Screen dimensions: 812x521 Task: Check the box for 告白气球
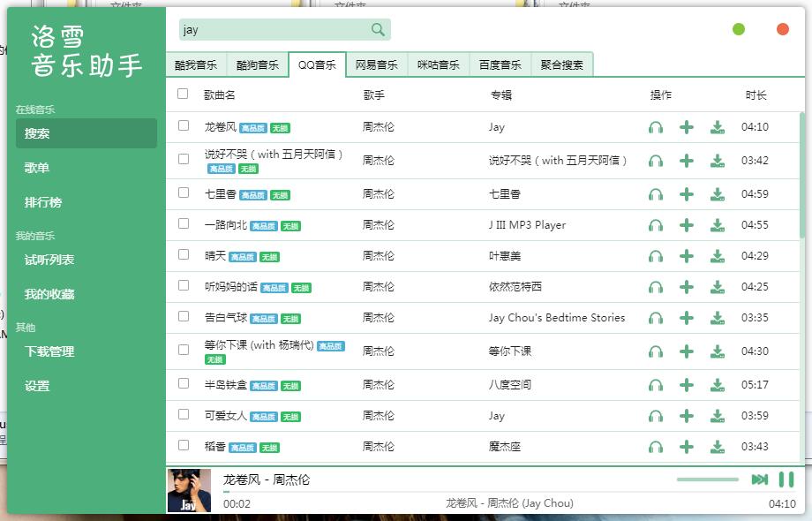click(184, 316)
